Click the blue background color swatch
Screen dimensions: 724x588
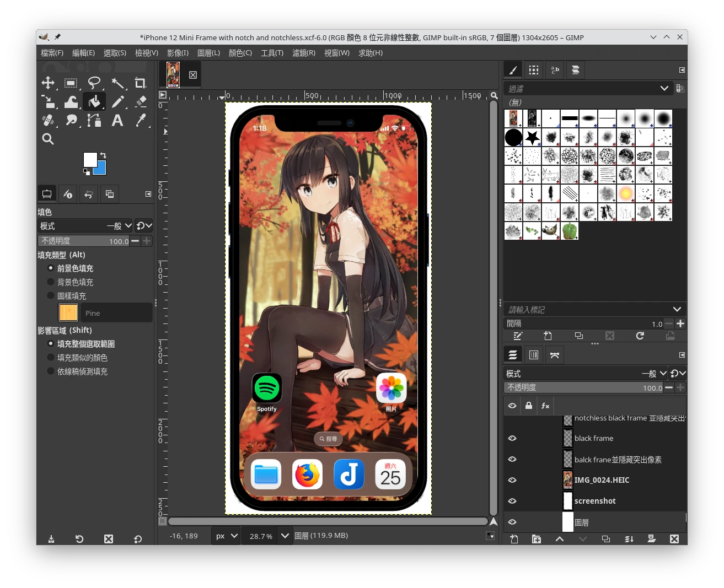[x=101, y=169]
